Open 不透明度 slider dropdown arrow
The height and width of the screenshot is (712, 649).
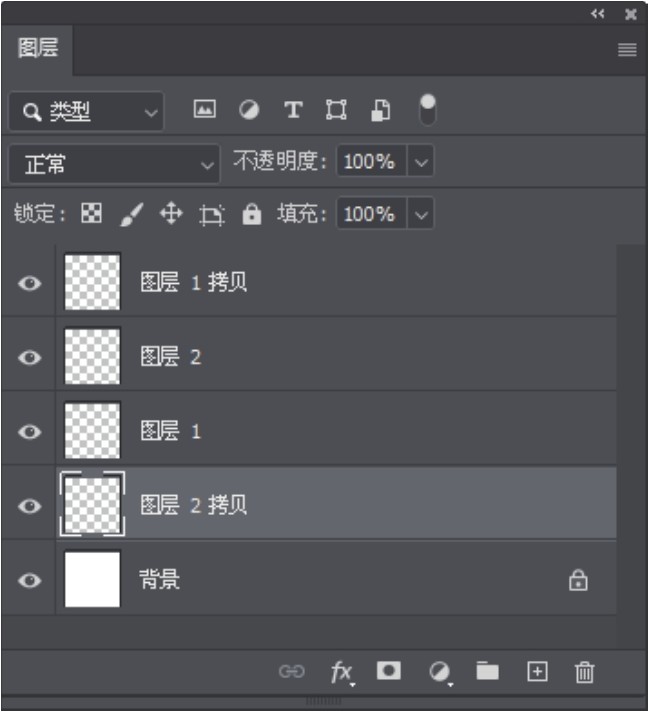click(x=421, y=161)
